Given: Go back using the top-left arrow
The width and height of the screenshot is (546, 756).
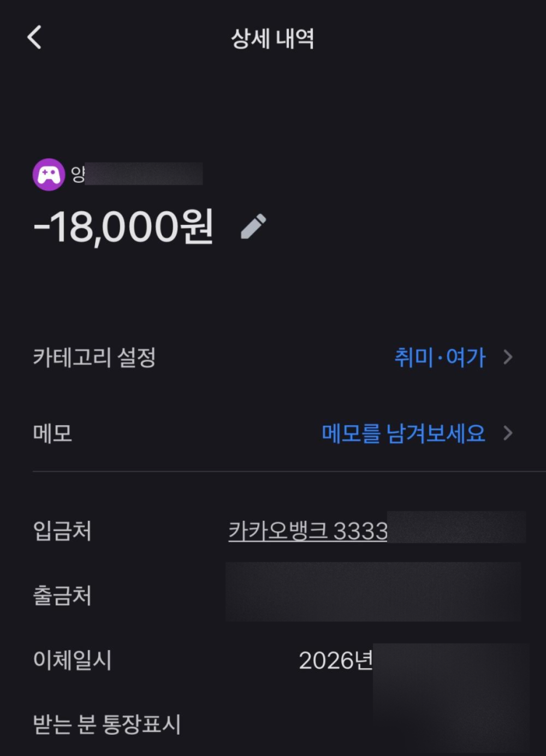Looking at the screenshot, I should click(x=34, y=38).
